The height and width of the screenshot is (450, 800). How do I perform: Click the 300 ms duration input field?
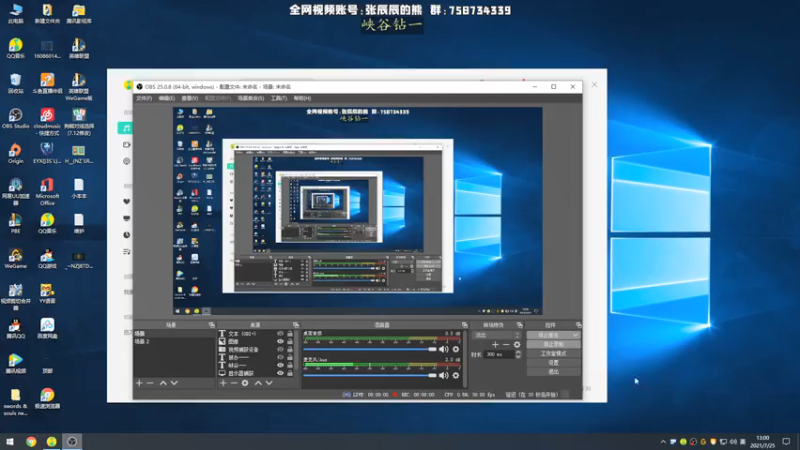(499, 354)
